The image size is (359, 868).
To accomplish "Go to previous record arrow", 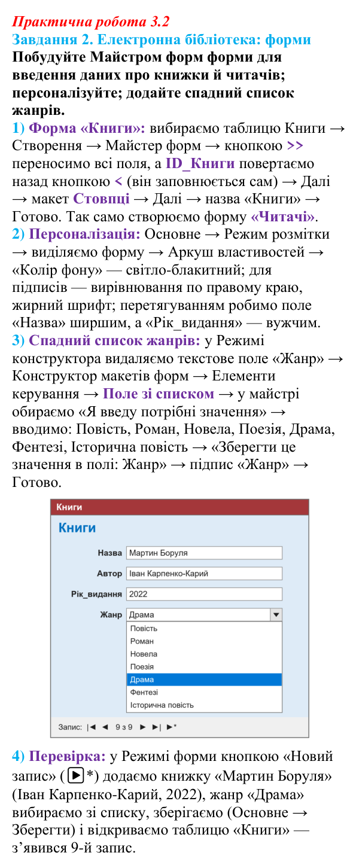I will 105,727.
